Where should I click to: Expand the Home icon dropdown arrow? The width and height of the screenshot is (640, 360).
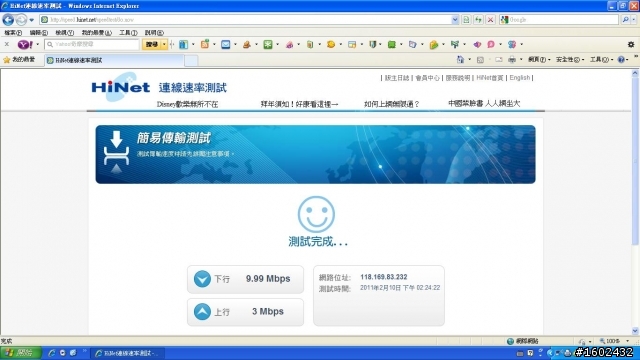[x=469, y=60]
